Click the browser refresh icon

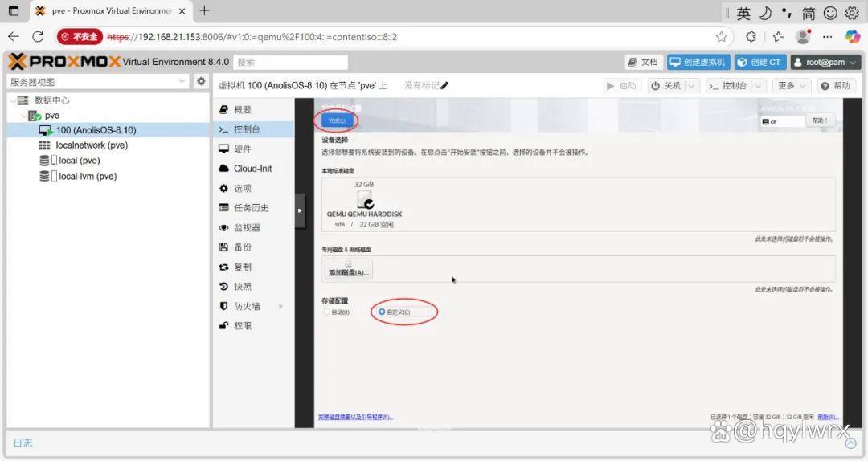38,36
